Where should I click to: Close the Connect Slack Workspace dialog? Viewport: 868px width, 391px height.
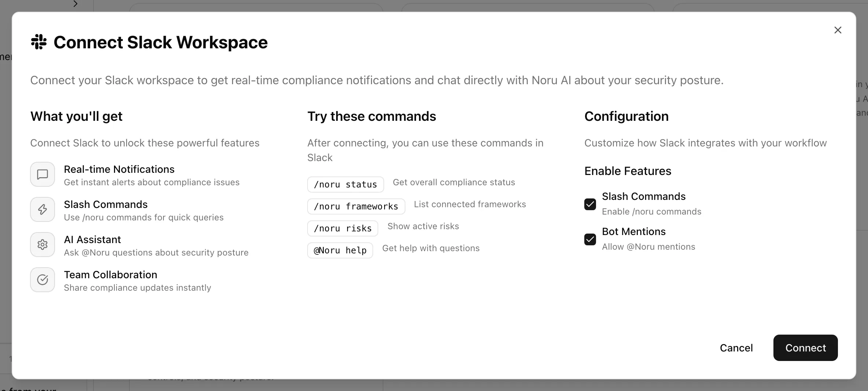[x=838, y=30]
